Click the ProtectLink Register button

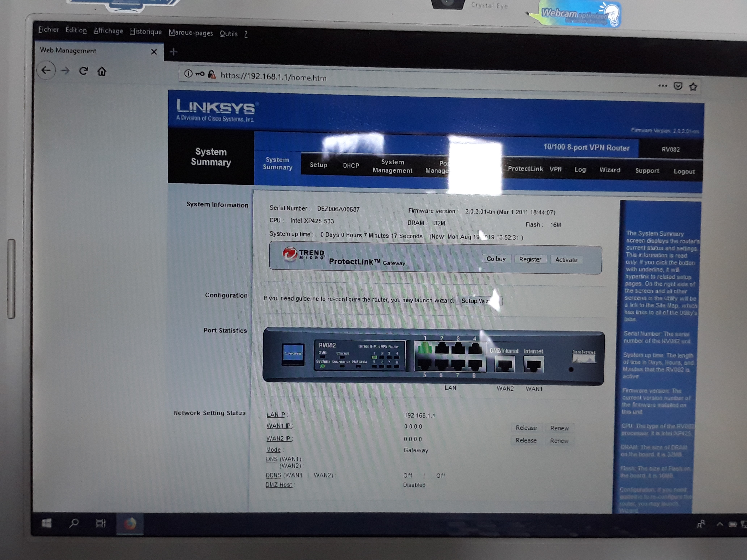530,259
